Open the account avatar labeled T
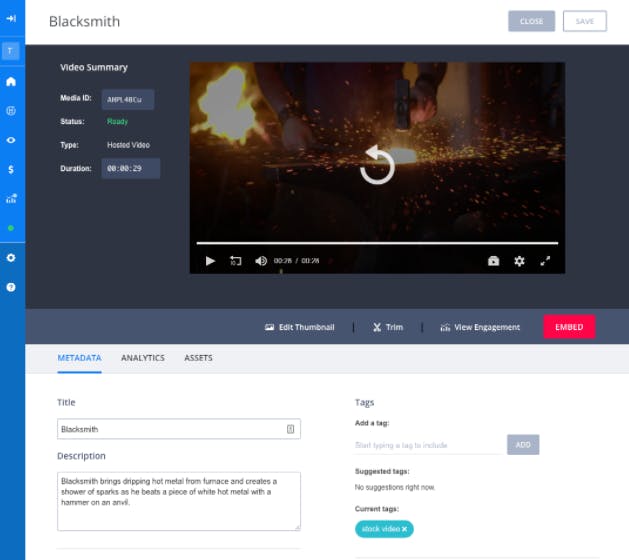629x560 pixels. click(x=10, y=51)
